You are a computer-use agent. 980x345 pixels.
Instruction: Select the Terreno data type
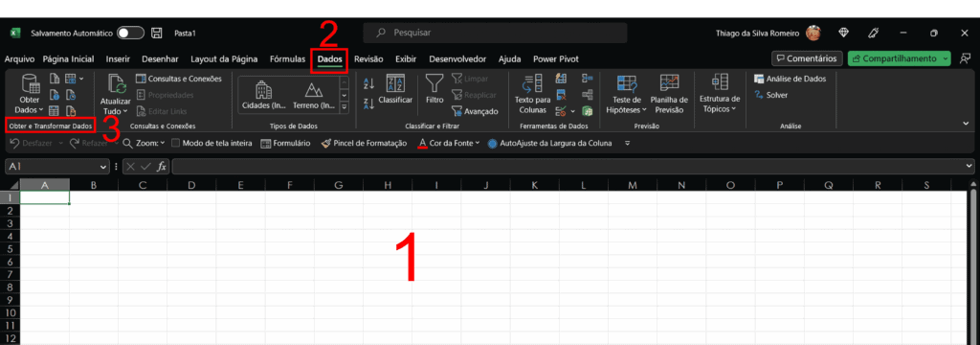pyautogui.click(x=314, y=94)
